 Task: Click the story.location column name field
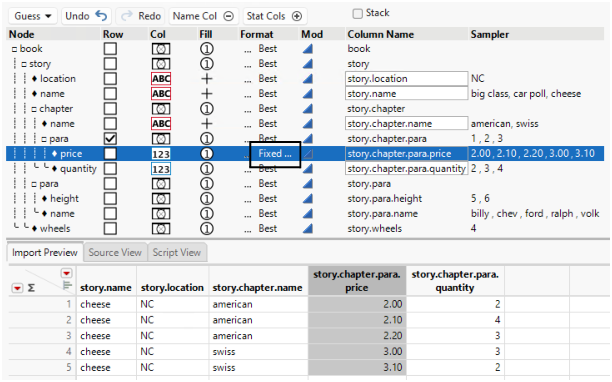(406, 79)
